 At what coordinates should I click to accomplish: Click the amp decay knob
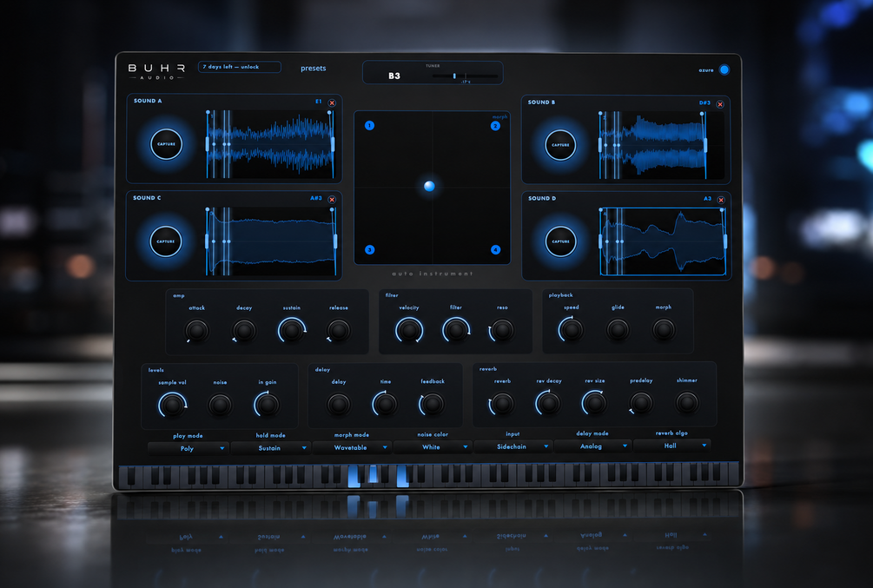tap(244, 330)
